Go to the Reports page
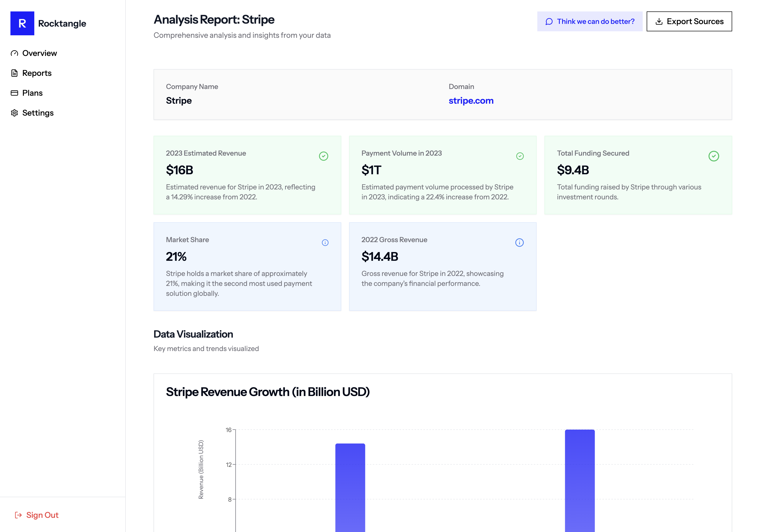Image resolution: width=759 pixels, height=532 pixels. [37, 73]
